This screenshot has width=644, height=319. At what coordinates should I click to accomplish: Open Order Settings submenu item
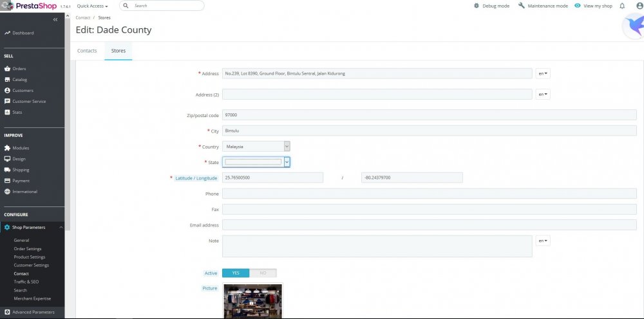click(28, 249)
